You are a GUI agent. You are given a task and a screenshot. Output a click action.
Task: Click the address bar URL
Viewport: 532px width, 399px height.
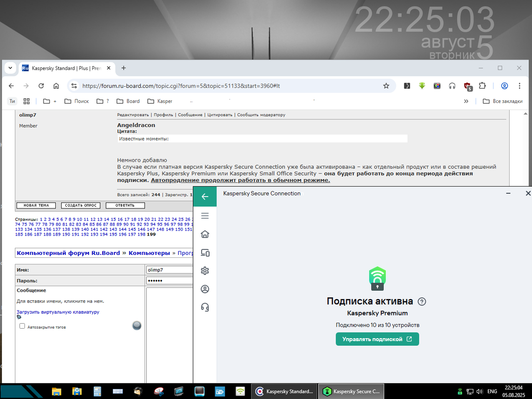(x=181, y=86)
